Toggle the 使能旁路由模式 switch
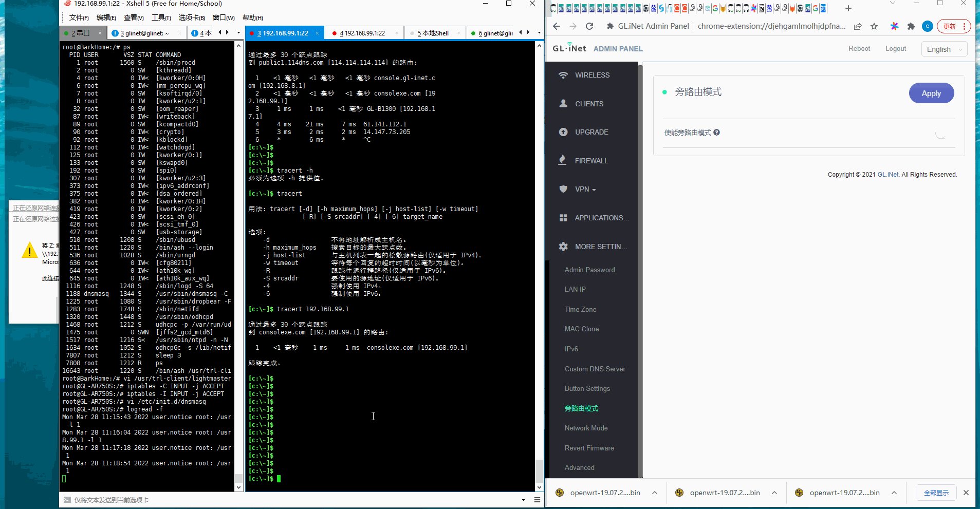 click(940, 134)
